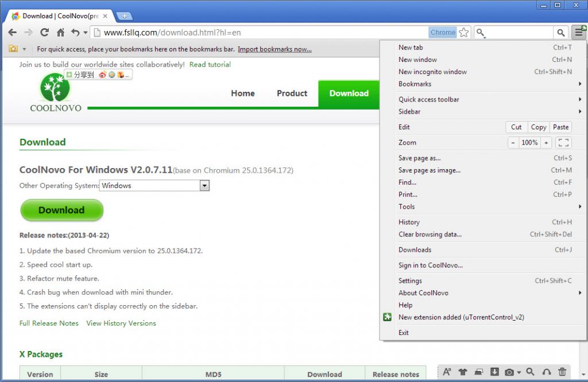Select the green Download navigation tab
Screen dimensions: 588x382
click(349, 93)
